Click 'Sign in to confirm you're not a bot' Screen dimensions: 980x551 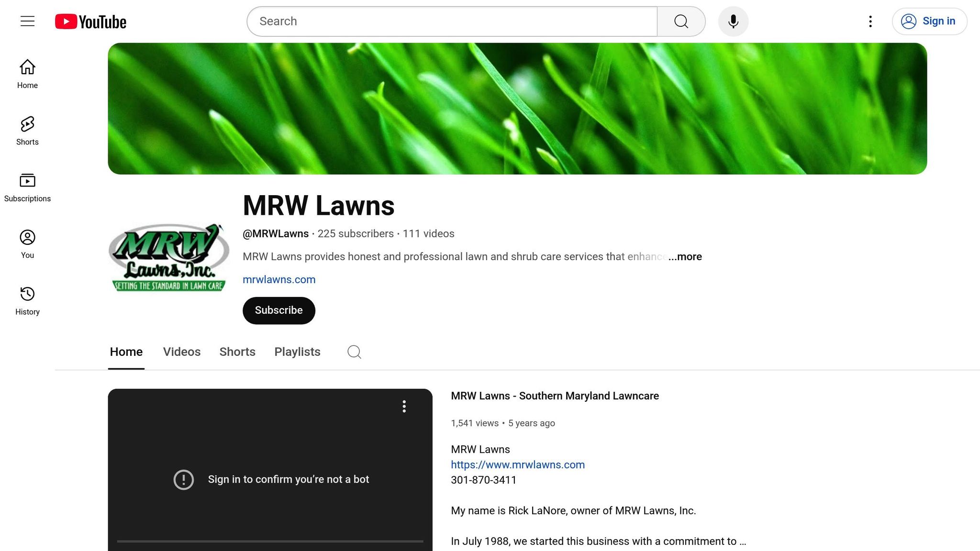[x=289, y=480]
